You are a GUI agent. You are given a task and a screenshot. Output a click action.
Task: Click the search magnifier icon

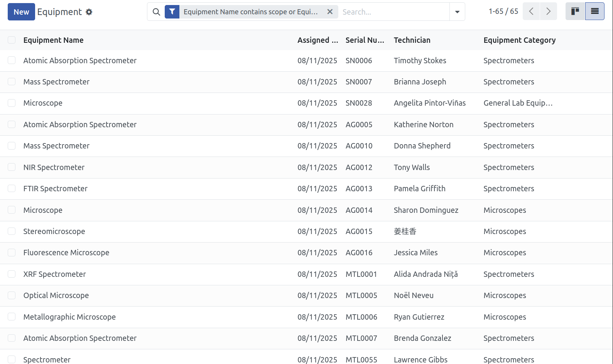[156, 12]
